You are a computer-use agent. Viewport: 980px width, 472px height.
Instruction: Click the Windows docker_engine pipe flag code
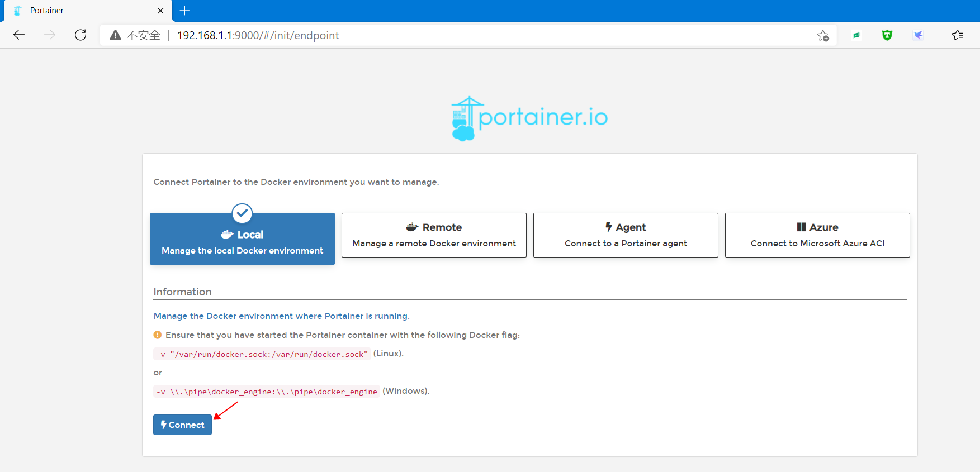[x=267, y=392]
